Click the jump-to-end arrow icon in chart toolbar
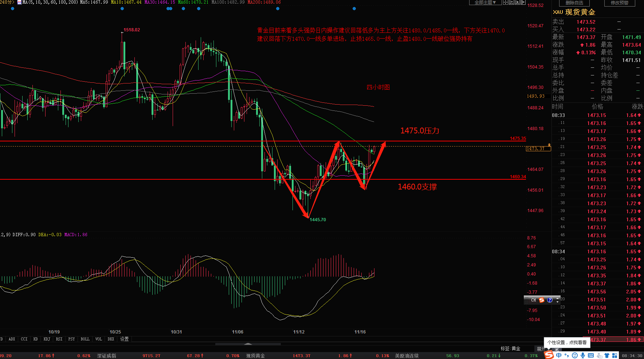Viewport: 644px width, 359px height. coord(523,2)
